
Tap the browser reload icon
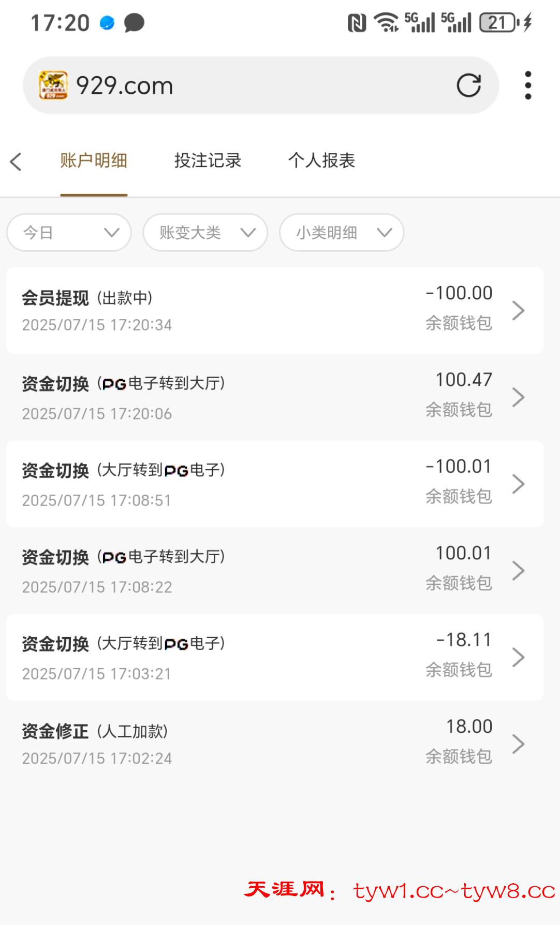tap(468, 85)
